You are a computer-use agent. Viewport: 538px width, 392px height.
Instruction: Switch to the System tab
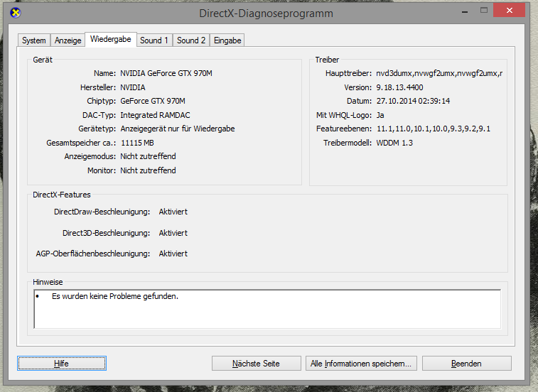34,40
